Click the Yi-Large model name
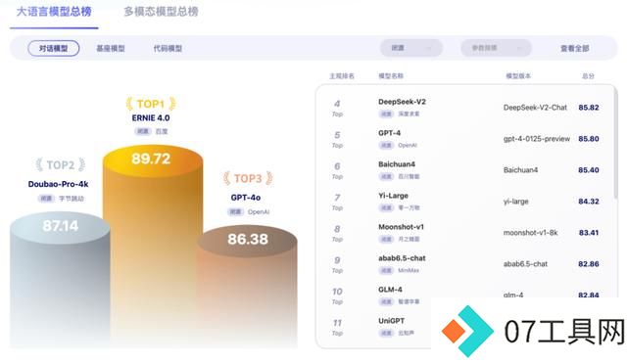Viewport: 627px width, 364px height. click(x=393, y=196)
